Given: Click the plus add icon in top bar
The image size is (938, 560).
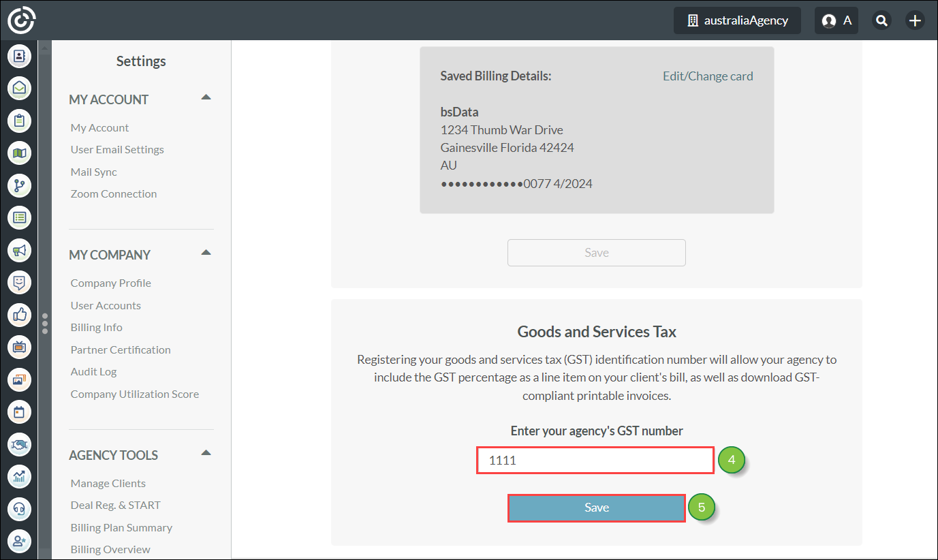Looking at the screenshot, I should tap(915, 20).
